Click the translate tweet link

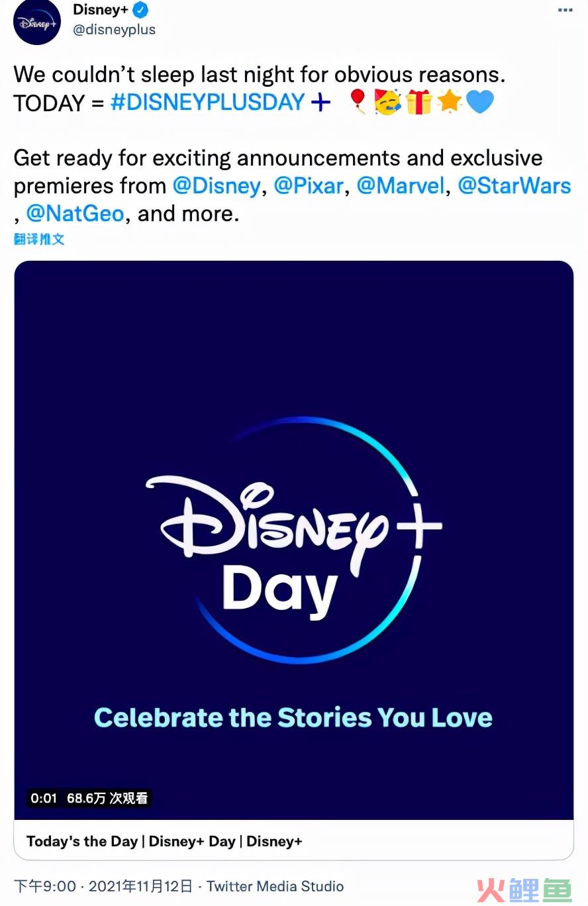tap(39, 239)
